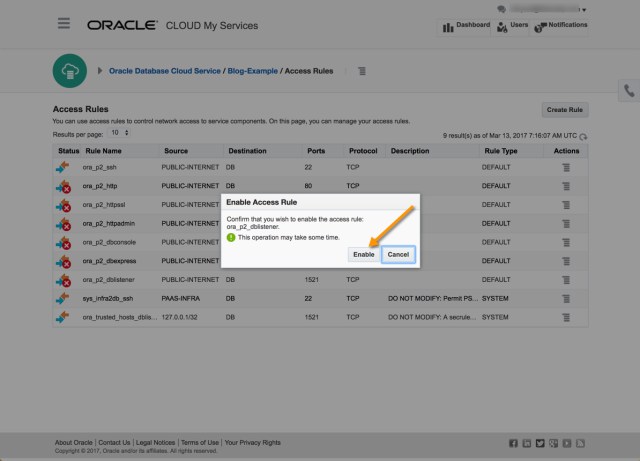640x461 pixels.
Task: Open actions menu for ora_trusted_hosts_dblistener
Action: tap(566, 318)
